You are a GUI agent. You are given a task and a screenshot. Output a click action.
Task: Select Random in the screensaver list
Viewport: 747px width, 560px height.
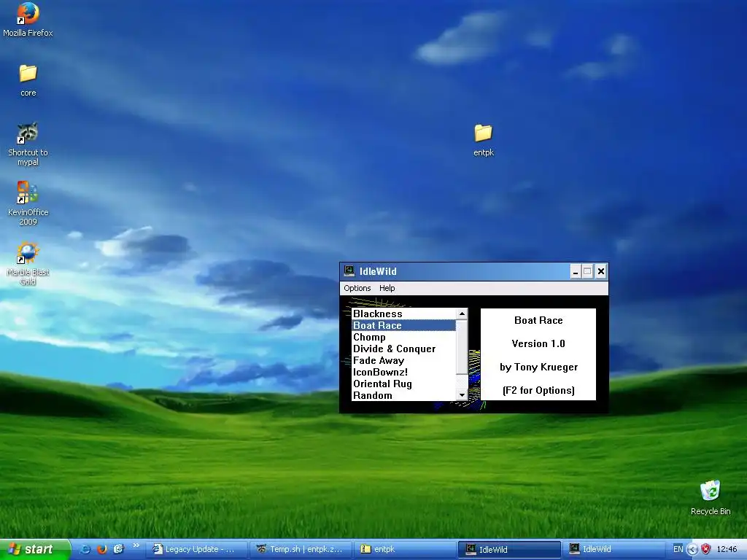(x=404, y=395)
